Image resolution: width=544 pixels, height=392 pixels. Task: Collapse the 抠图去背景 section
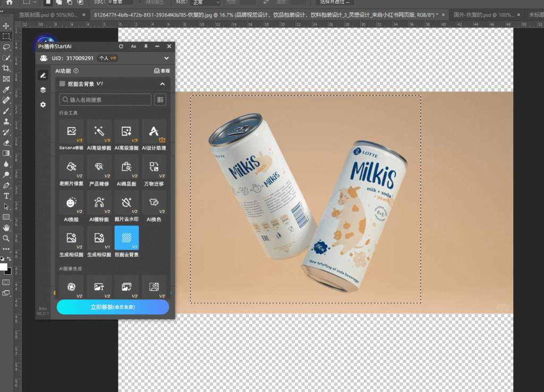click(x=162, y=84)
